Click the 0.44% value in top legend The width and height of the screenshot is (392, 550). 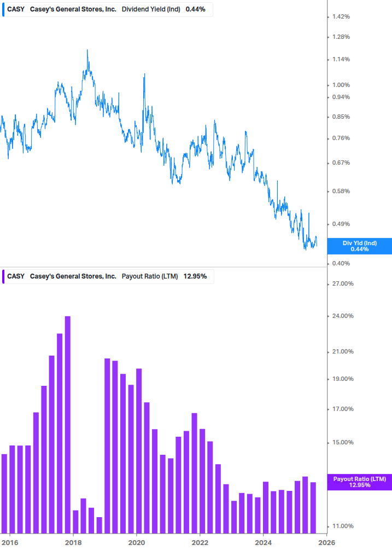[x=196, y=9]
